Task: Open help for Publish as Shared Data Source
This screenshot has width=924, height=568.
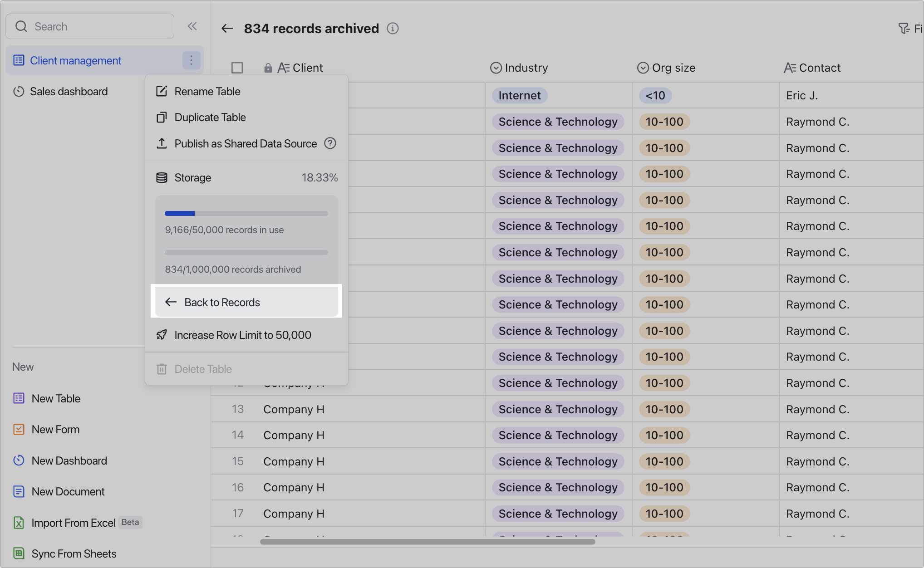Action: (330, 143)
